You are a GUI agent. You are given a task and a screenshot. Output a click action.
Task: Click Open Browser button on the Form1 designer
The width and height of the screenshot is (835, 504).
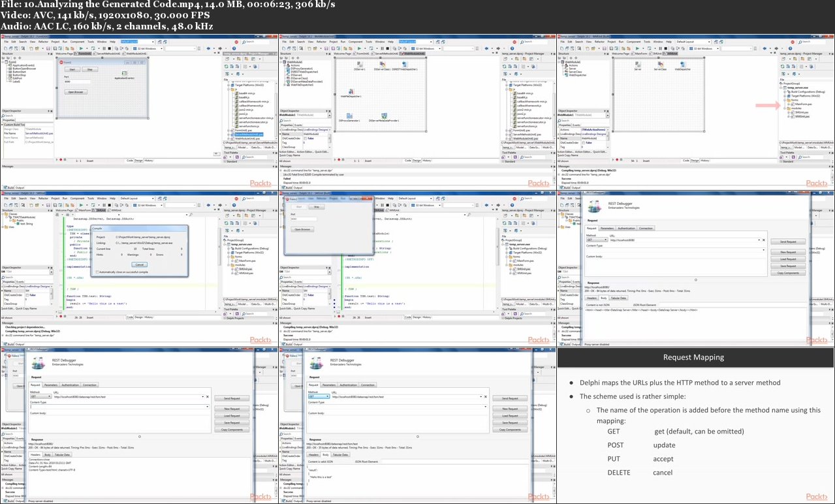[x=76, y=92]
